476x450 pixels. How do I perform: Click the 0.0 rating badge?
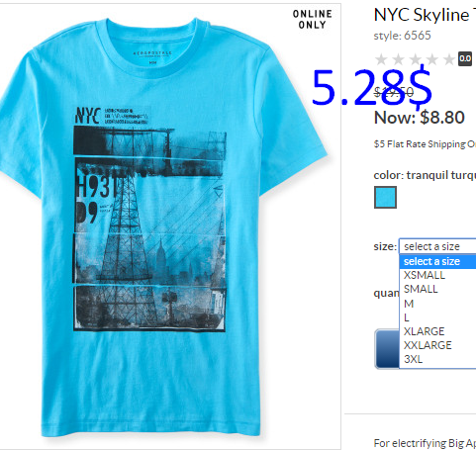point(465,59)
